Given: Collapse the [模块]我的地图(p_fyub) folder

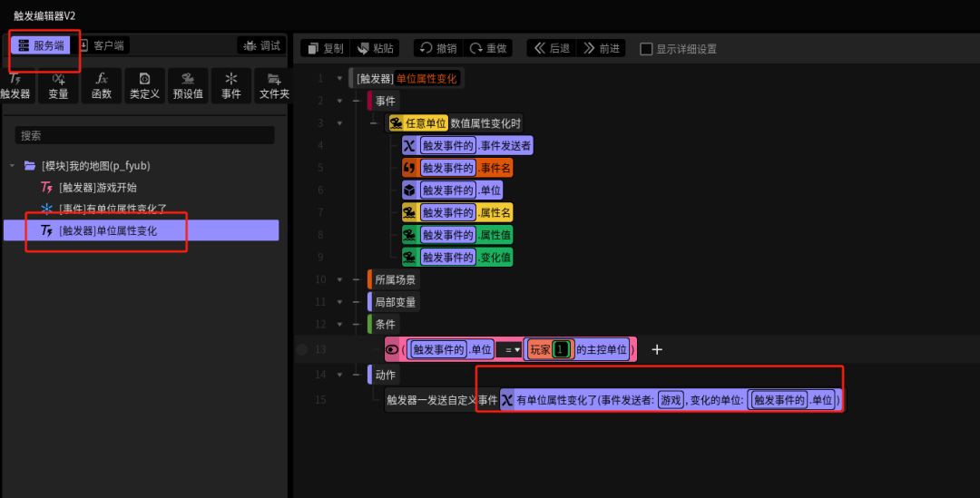Looking at the screenshot, I should pos(13,166).
